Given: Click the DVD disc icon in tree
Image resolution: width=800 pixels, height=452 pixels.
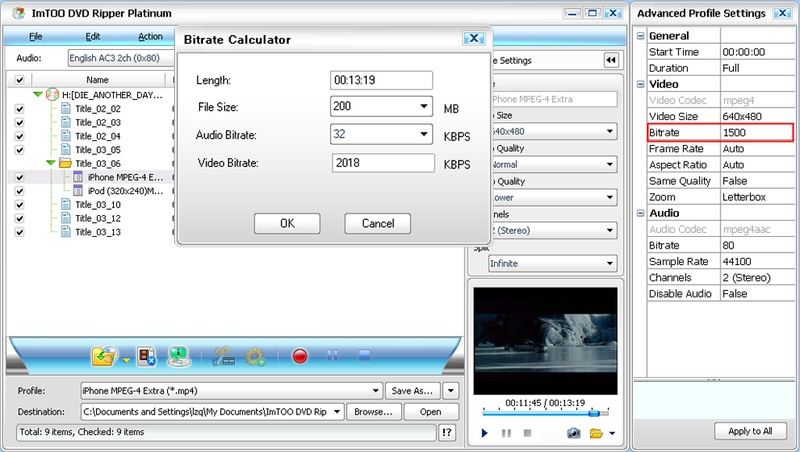Looking at the screenshot, I should pyautogui.click(x=53, y=94).
